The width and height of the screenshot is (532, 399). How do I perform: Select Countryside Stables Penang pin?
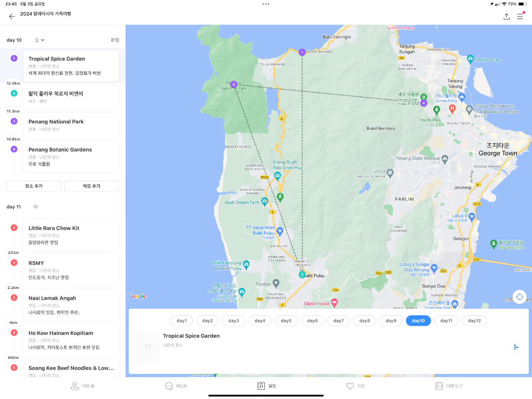(241, 292)
